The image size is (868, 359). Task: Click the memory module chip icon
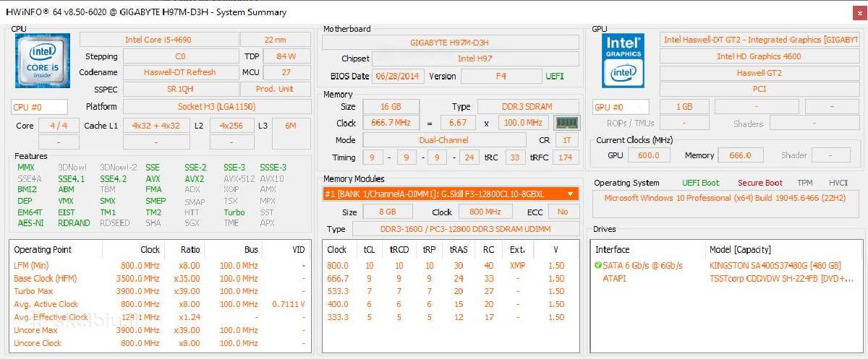pyautogui.click(x=566, y=123)
